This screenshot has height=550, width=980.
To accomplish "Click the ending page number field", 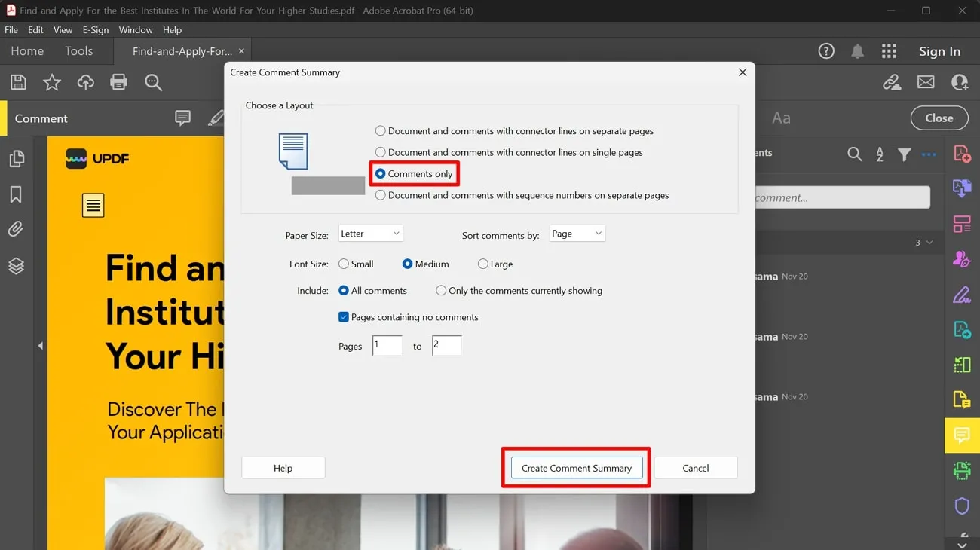I will click(446, 345).
